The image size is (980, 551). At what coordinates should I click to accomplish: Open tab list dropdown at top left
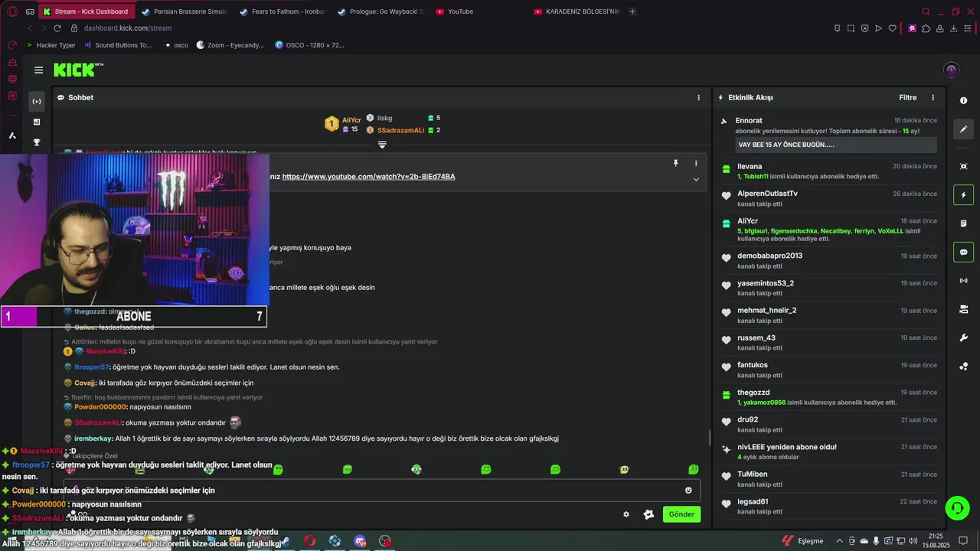pos(30,11)
